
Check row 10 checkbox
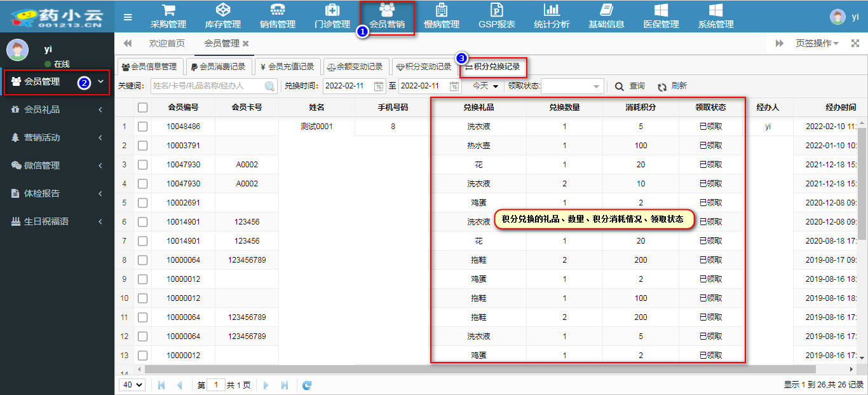coord(143,298)
